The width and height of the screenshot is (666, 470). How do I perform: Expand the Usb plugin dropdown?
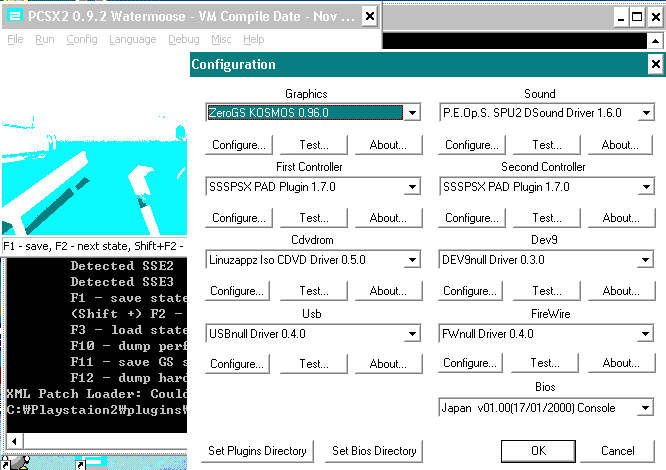coord(412,334)
